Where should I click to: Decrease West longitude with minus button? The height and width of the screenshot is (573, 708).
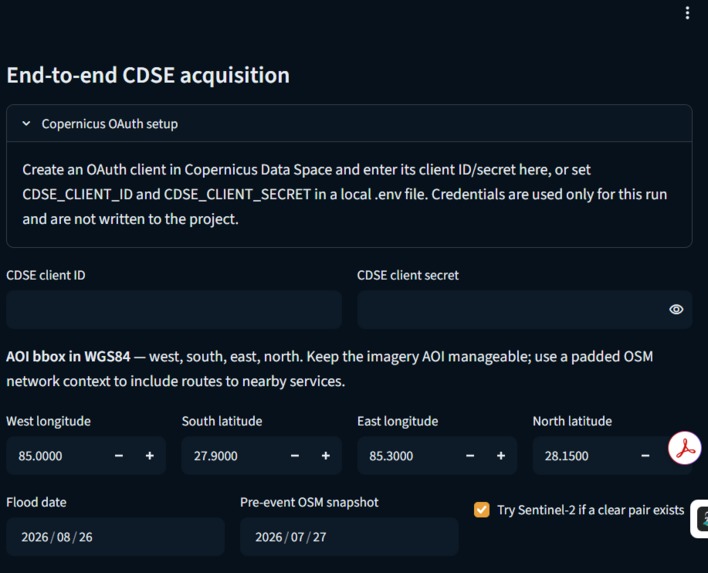pyautogui.click(x=119, y=456)
